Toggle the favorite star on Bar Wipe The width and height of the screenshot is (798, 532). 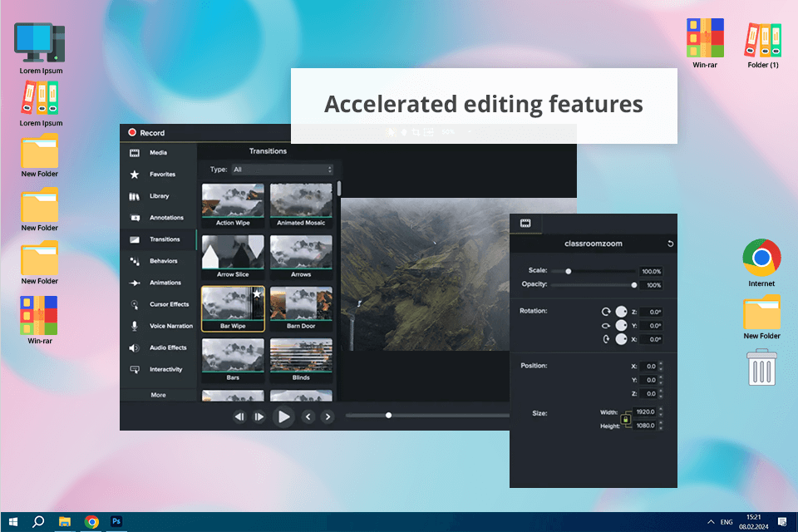coord(257,294)
